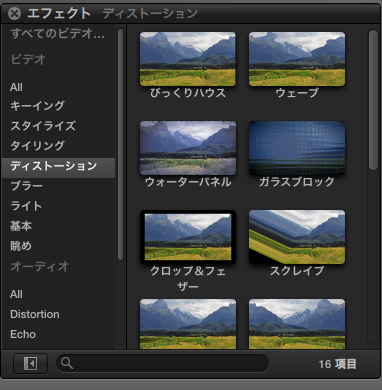Click the bottom-row thumbnail below クロップ&フェザー
The image size is (382, 390).
point(188,324)
